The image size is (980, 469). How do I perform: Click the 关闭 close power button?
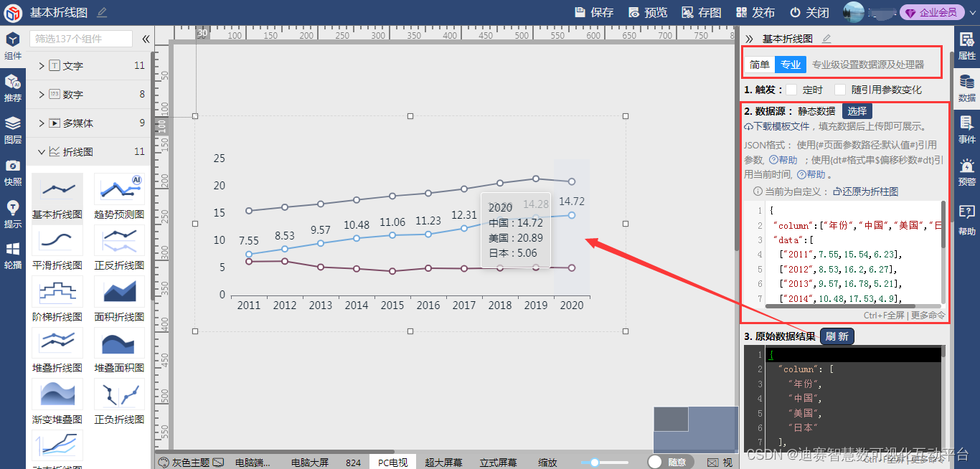coord(809,12)
